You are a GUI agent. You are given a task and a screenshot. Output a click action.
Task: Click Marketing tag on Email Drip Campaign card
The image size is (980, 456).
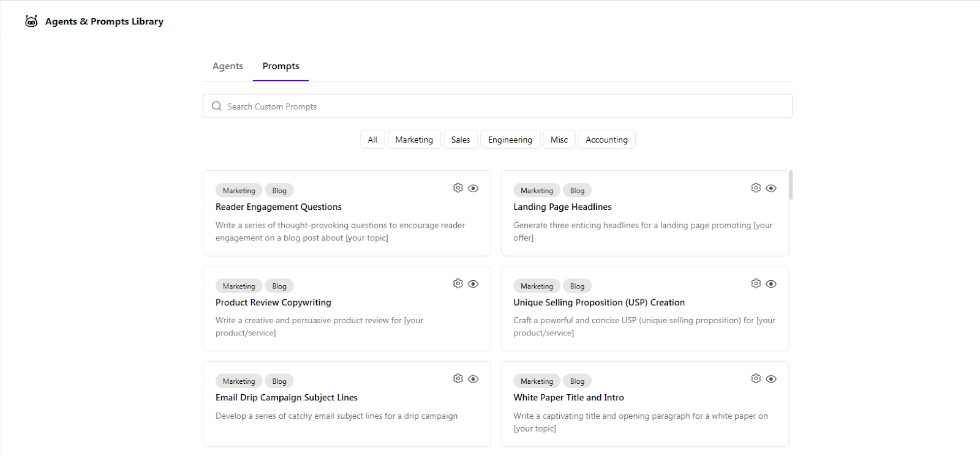click(239, 381)
